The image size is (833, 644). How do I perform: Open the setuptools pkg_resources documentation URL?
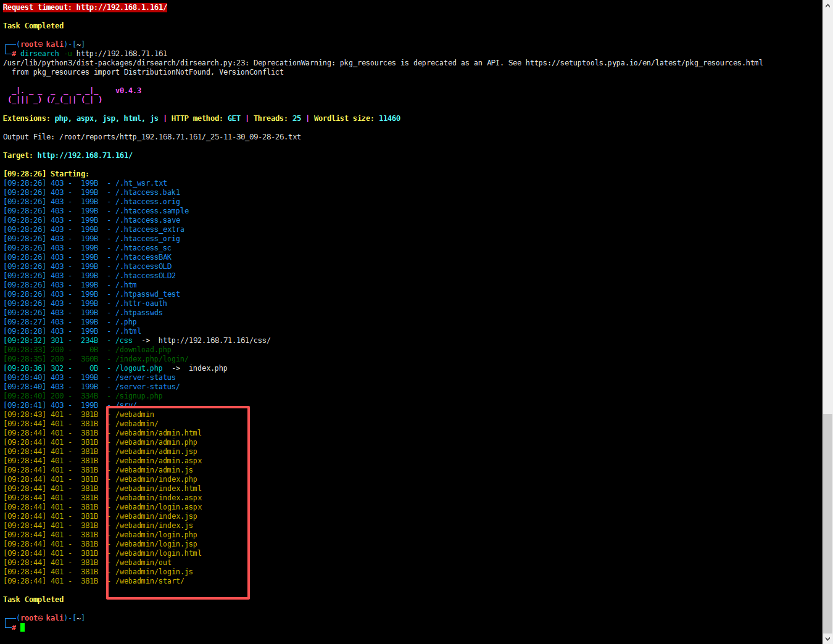(x=644, y=63)
